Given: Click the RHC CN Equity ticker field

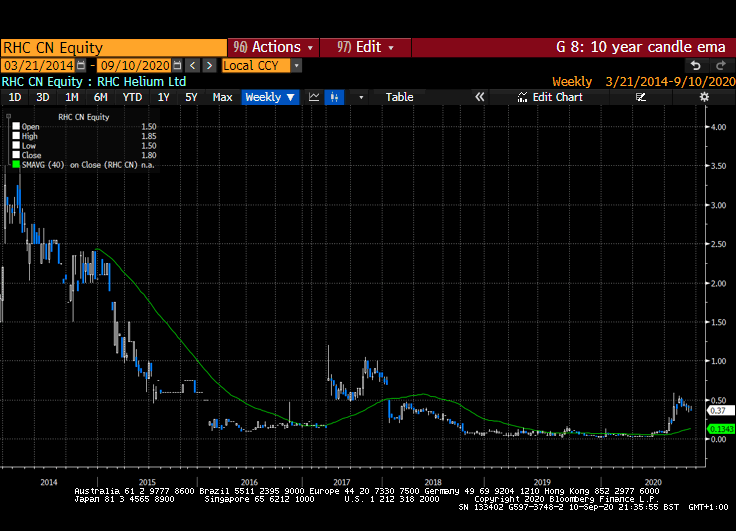Looking at the screenshot, I should coord(114,48).
